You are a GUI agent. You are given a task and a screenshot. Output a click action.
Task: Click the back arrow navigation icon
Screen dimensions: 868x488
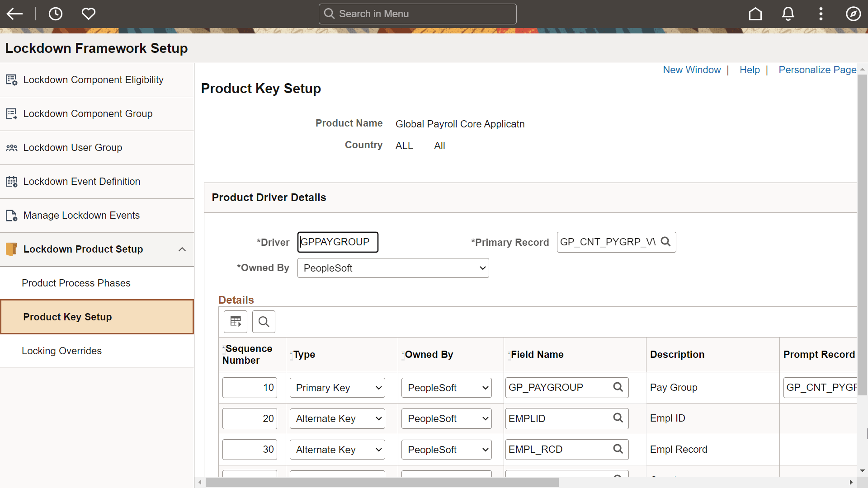click(15, 14)
